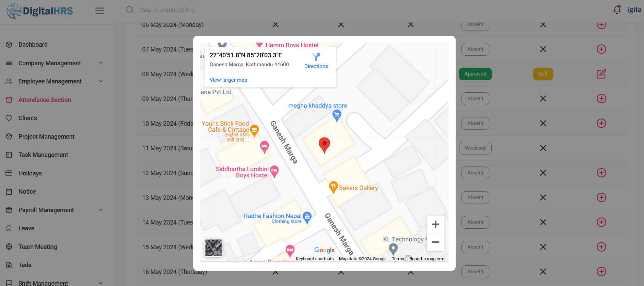Open Keyboard shortcuts on map
This screenshot has height=286, width=644.
315,259
